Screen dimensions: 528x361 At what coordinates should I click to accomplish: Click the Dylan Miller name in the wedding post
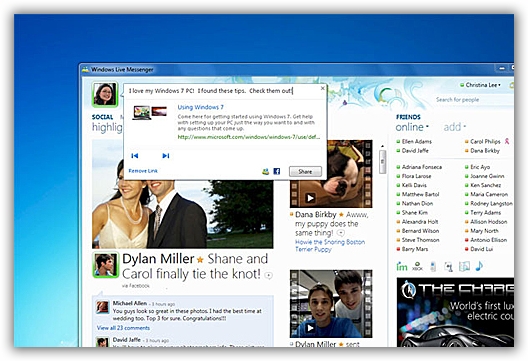[x=158, y=259]
